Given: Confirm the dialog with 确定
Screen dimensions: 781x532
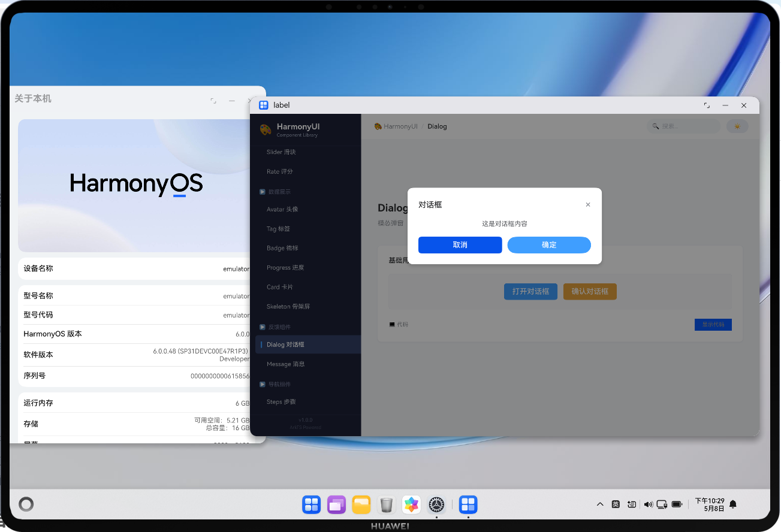Looking at the screenshot, I should point(549,245).
